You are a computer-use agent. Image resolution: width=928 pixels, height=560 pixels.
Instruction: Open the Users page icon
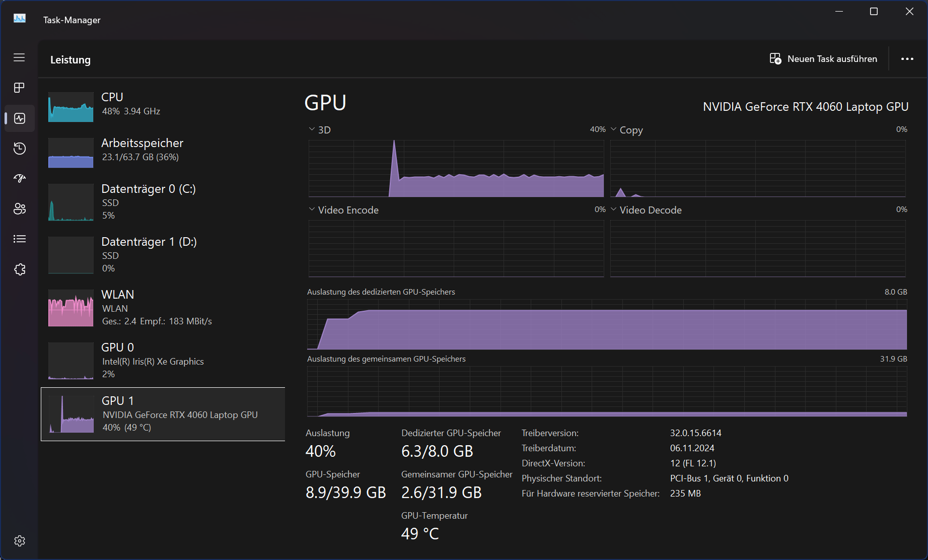coord(19,209)
